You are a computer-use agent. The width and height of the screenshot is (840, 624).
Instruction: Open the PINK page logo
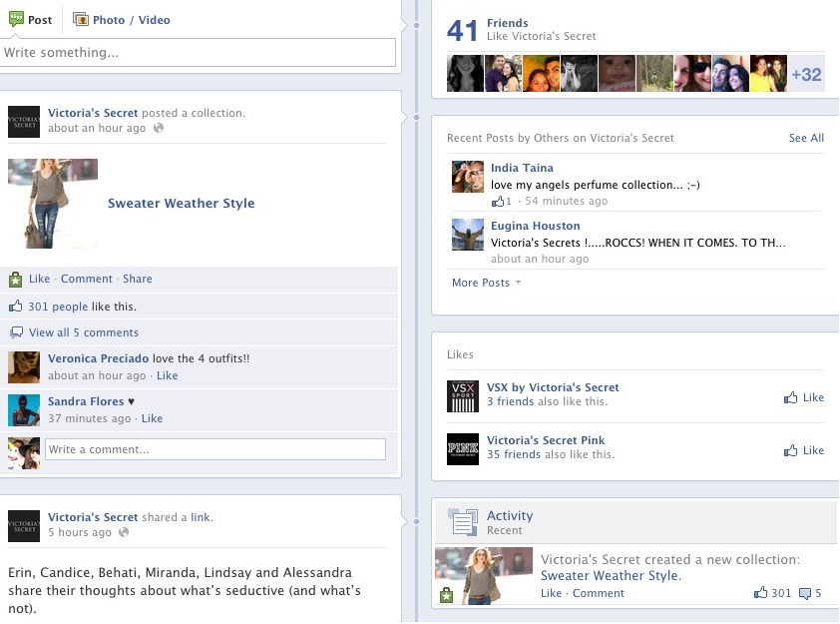[463, 448]
